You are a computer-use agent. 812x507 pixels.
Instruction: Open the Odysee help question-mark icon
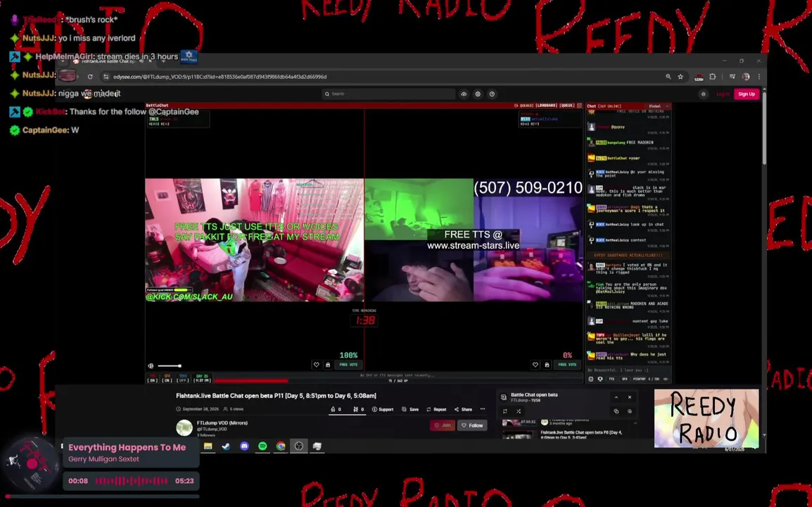coord(492,94)
